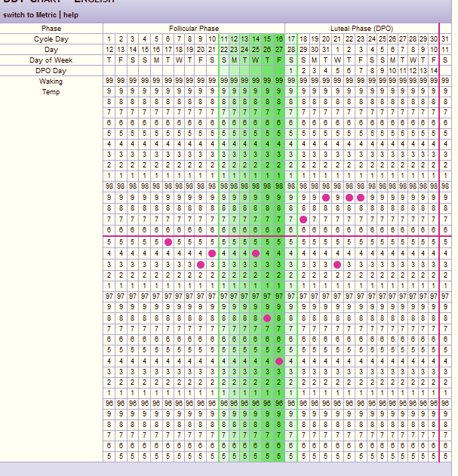Click the 'Day of Week' row label

(51, 60)
